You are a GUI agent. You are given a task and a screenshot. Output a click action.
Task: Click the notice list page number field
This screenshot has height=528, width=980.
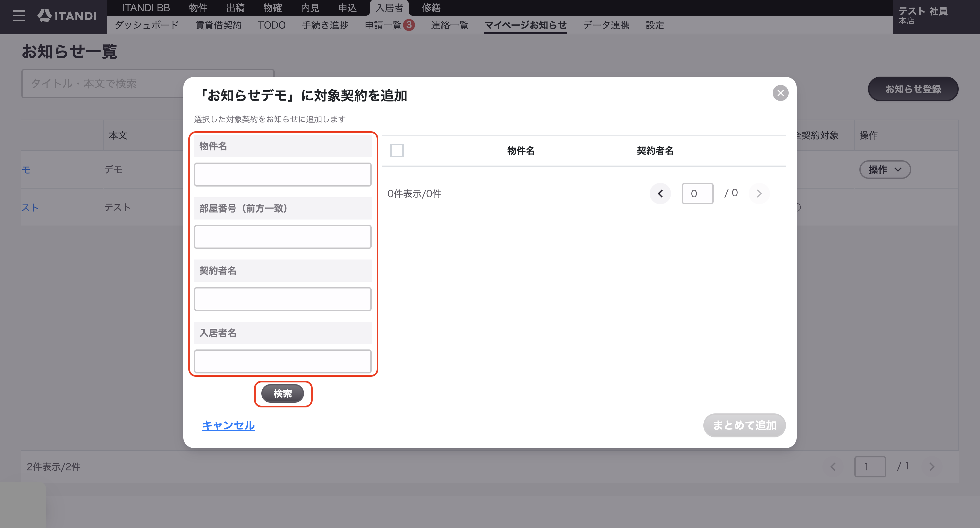tap(870, 466)
